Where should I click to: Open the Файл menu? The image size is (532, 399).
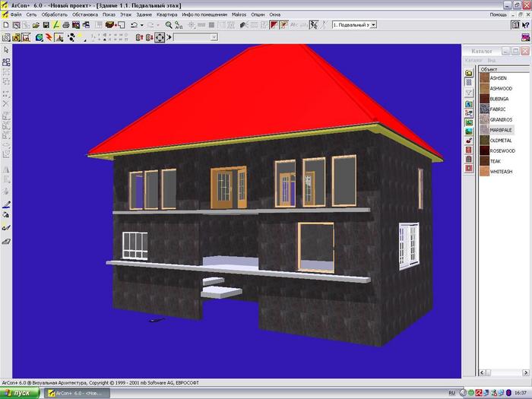coord(17,14)
